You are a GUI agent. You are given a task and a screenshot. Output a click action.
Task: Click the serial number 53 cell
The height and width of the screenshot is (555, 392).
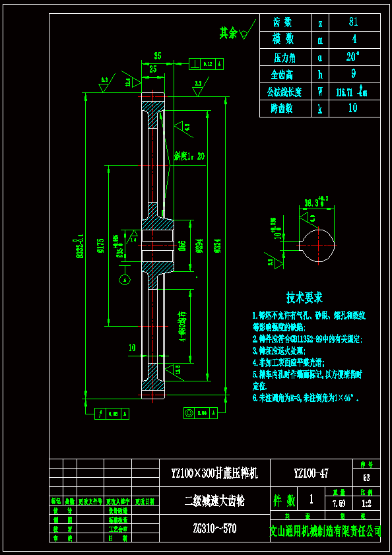coord(366,478)
